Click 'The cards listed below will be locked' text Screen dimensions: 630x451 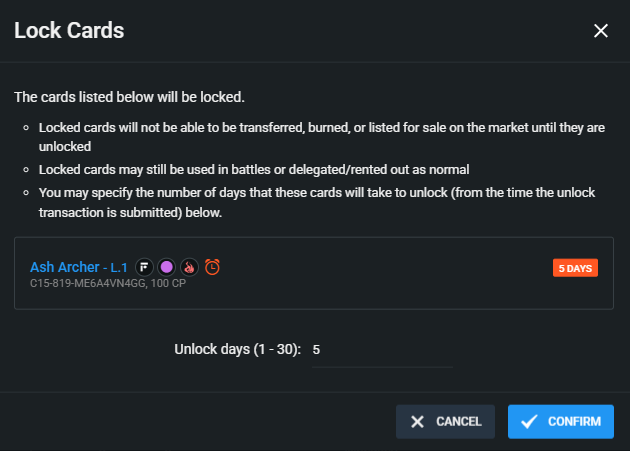pos(129,97)
